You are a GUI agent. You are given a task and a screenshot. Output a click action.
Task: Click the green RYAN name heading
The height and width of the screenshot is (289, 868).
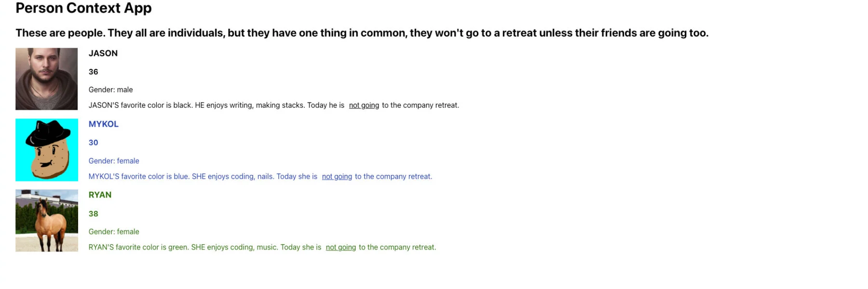pos(100,195)
